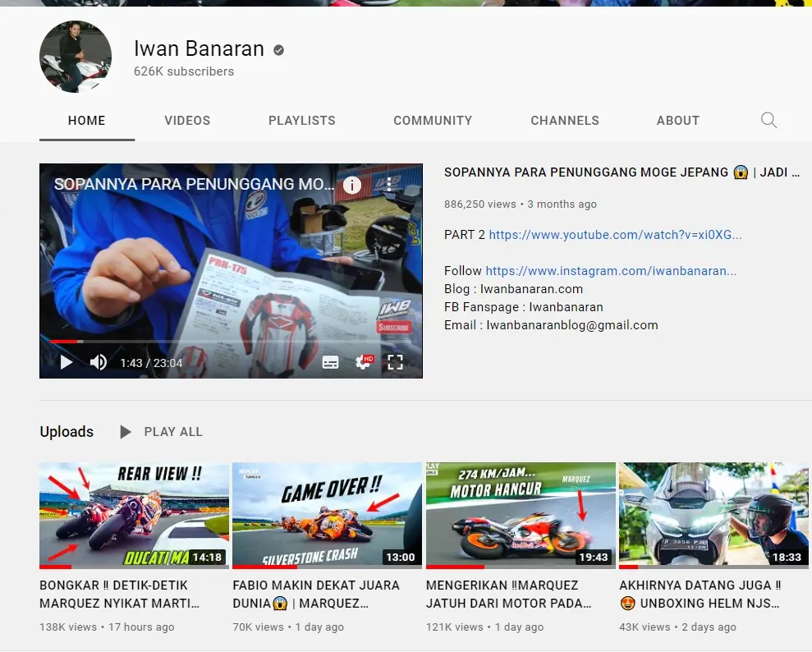
Task: Open the Instagram iwanbanaran link
Action: coord(611,271)
